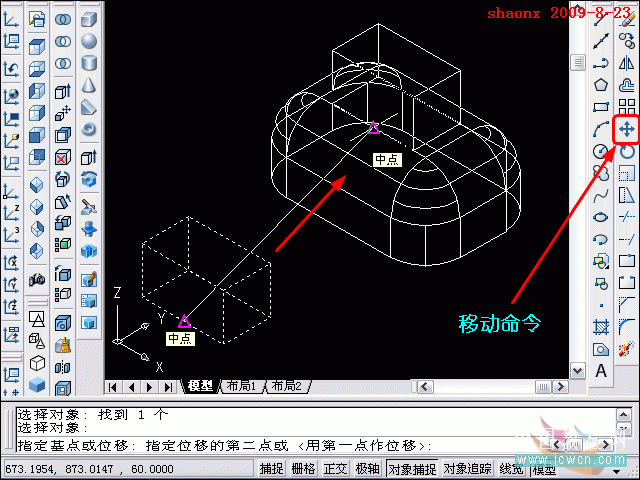Click horizontal scrollbar left arrow
Viewport: 640px width, 480px height.
coord(425,386)
